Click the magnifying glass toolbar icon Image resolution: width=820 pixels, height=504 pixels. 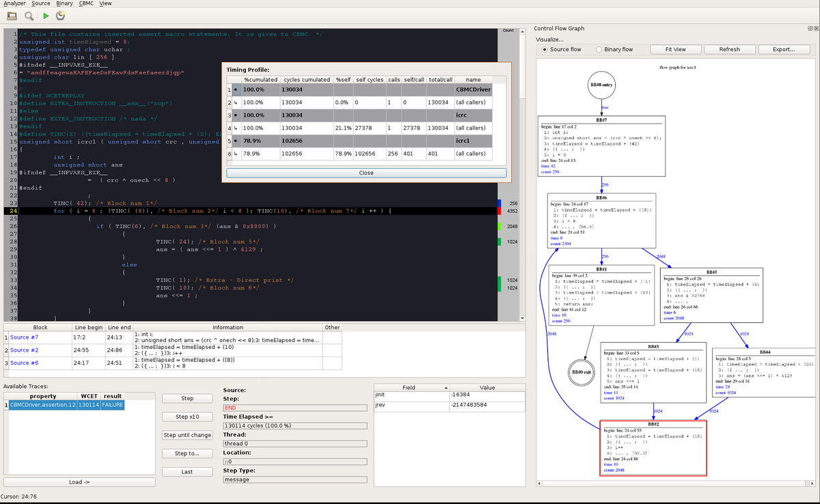click(x=29, y=15)
